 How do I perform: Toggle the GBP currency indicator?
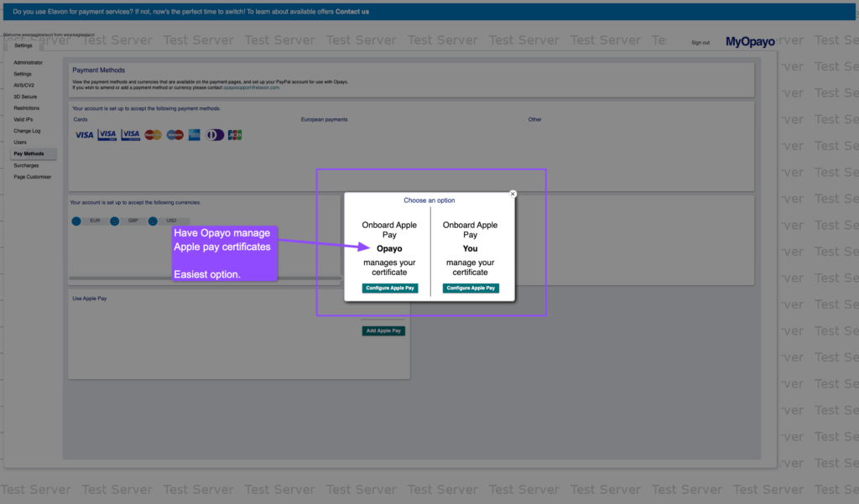115,221
